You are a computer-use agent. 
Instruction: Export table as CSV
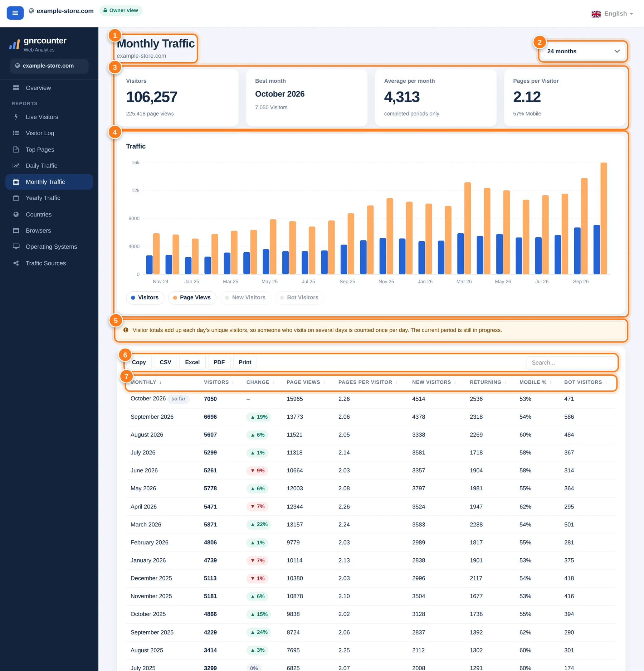[x=165, y=363]
